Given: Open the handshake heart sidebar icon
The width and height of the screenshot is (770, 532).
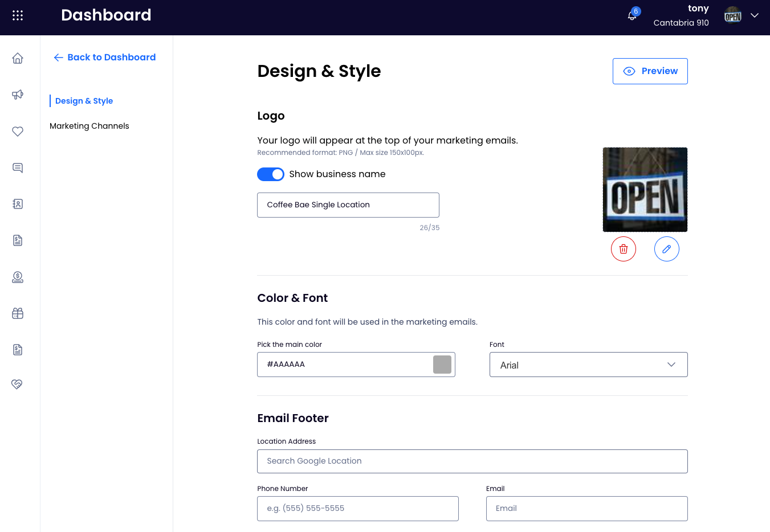Looking at the screenshot, I should (18, 384).
